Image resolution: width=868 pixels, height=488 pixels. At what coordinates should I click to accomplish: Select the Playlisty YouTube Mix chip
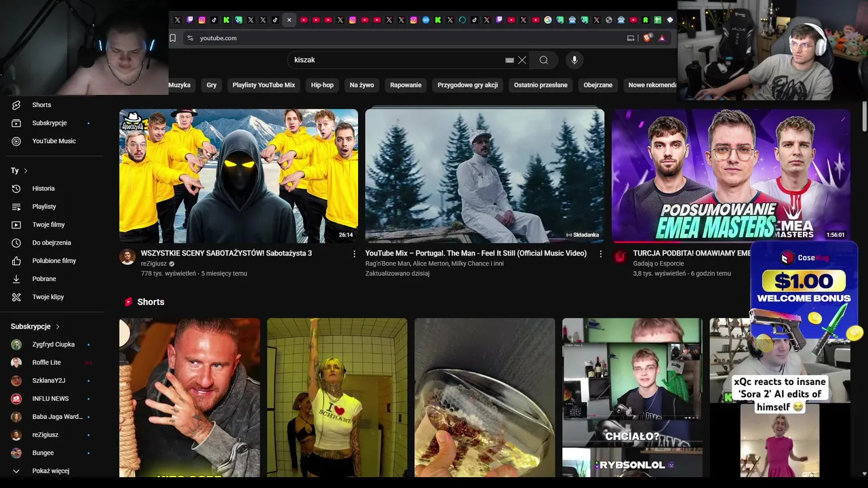(264, 85)
